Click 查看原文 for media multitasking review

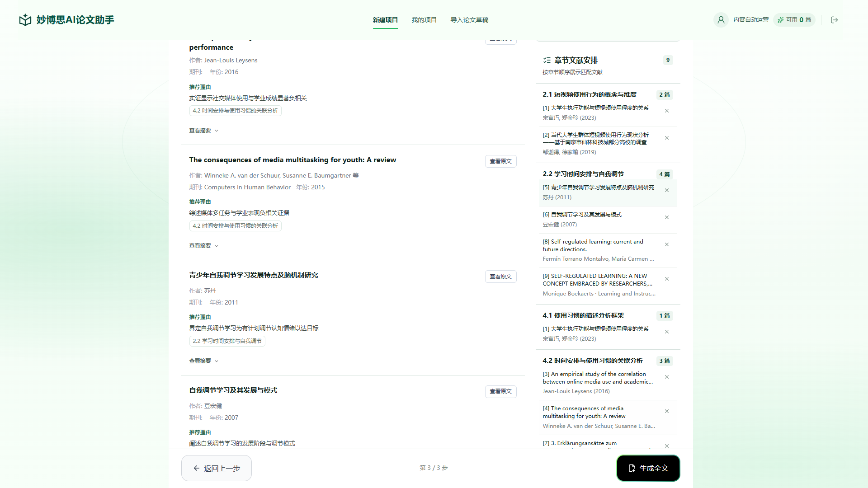point(501,161)
